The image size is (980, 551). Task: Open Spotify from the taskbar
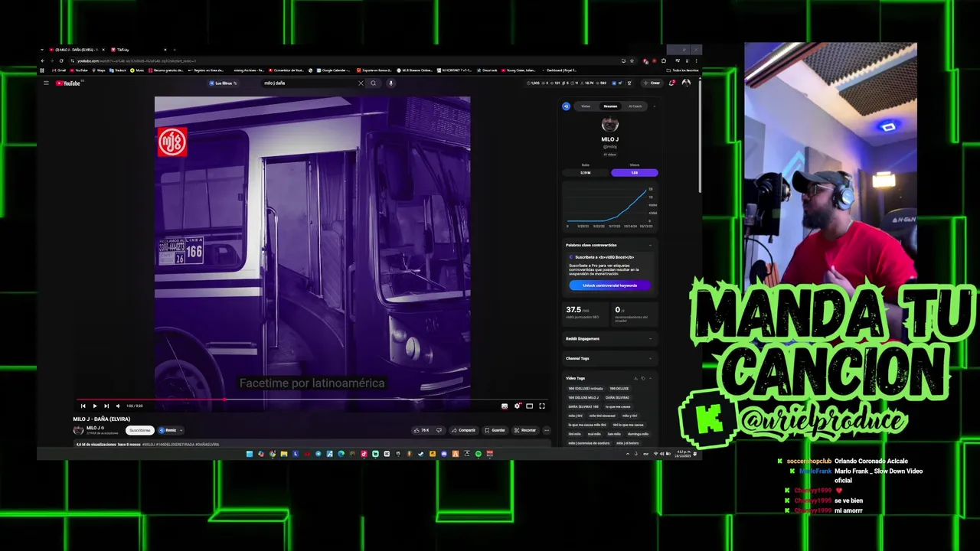(479, 454)
